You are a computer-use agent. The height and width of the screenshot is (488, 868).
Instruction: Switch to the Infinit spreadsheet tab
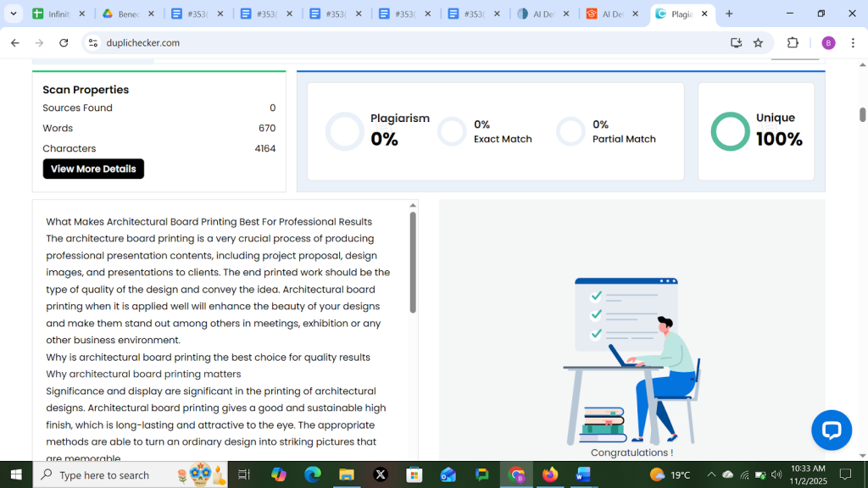[x=58, y=14]
